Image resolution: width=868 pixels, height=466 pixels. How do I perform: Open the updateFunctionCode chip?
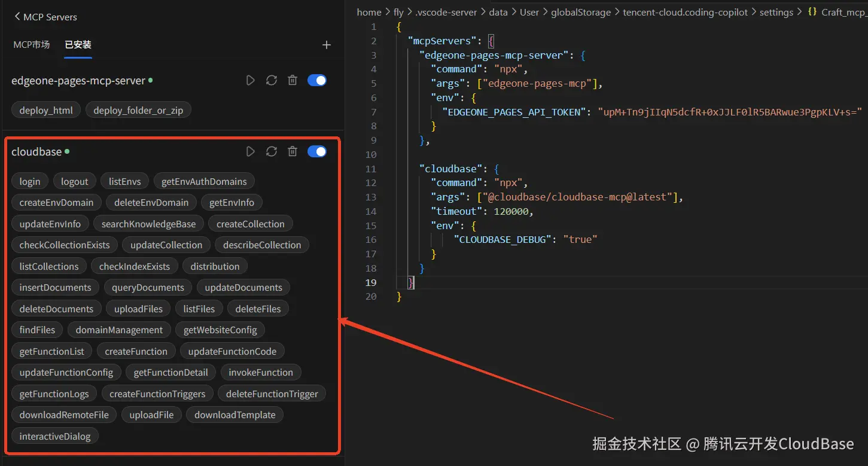232,351
